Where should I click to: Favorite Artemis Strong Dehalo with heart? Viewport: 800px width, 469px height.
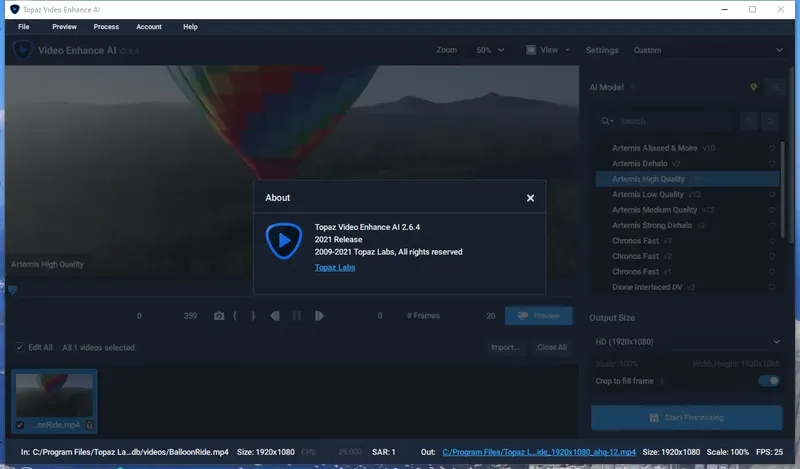(x=772, y=226)
